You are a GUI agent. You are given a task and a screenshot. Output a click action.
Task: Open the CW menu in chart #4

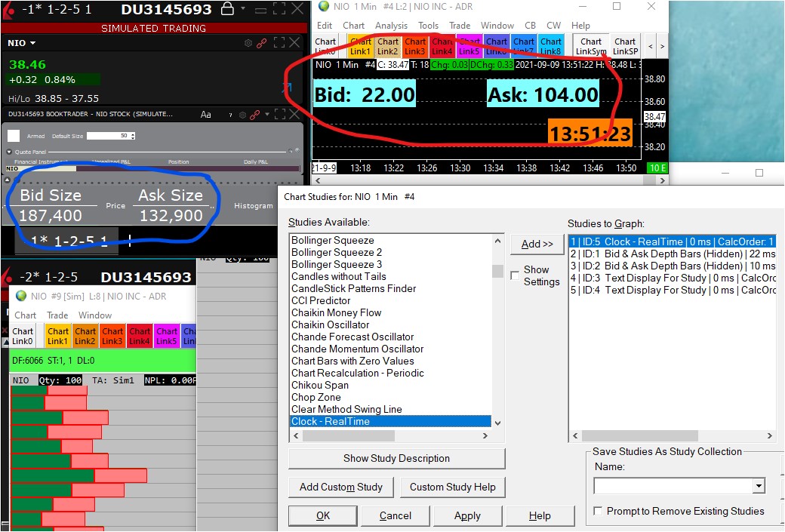[x=553, y=25]
